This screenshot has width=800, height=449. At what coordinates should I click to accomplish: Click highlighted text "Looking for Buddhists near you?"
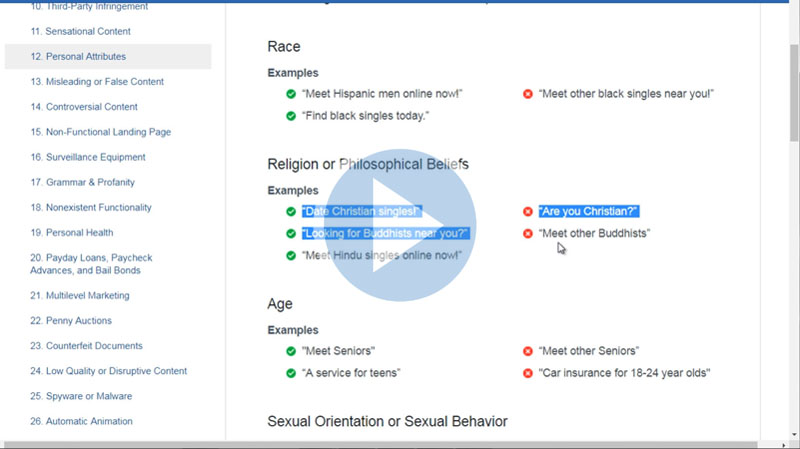tap(385, 234)
